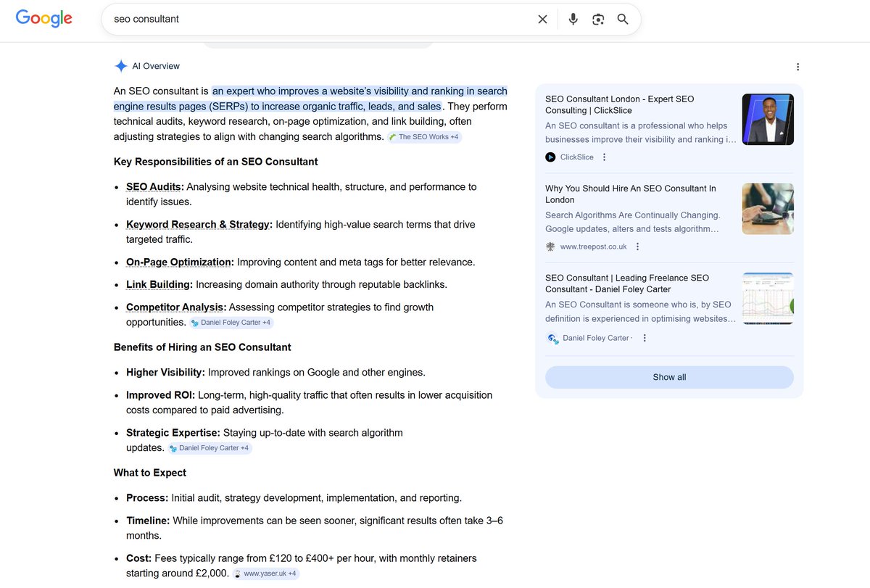Clear the search query with X icon
Image resolution: width=870 pixels, height=588 pixels.
coord(542,20)
